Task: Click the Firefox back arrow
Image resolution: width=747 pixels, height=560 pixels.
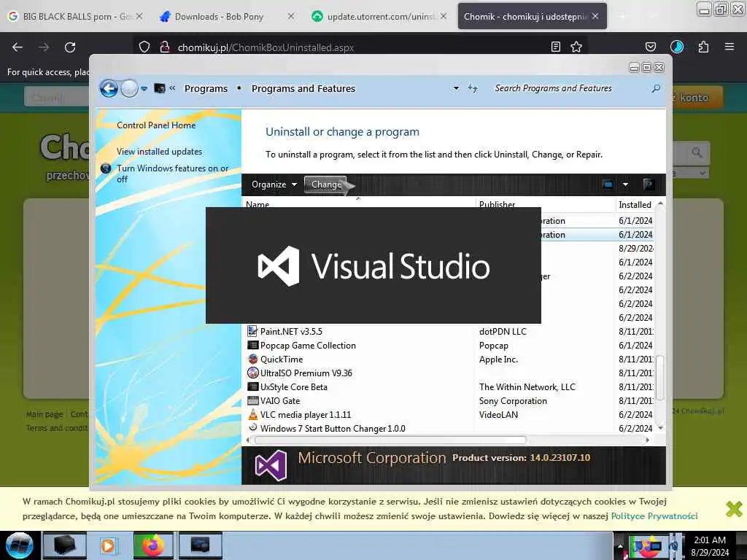Action: 18,47
